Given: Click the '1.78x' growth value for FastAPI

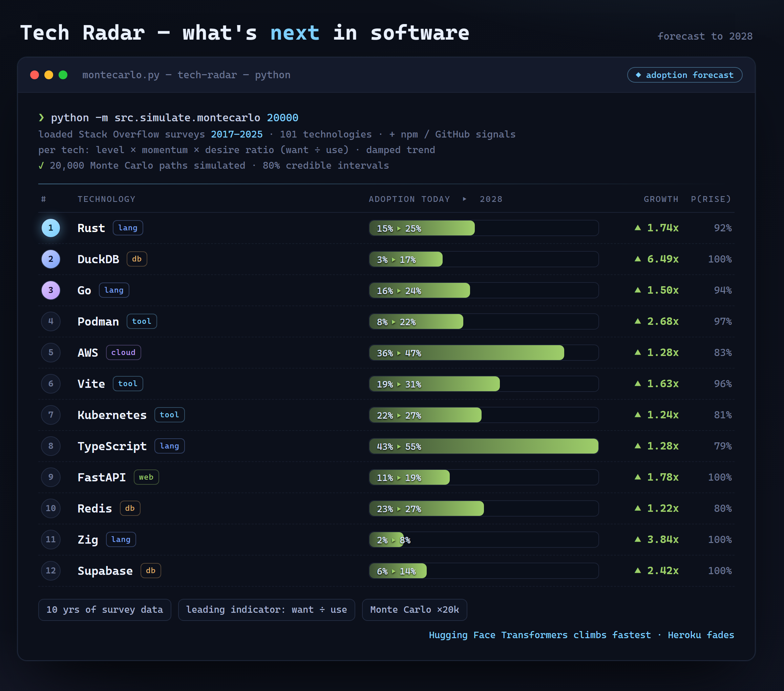Looking at the screenshot, I should 663,477.
